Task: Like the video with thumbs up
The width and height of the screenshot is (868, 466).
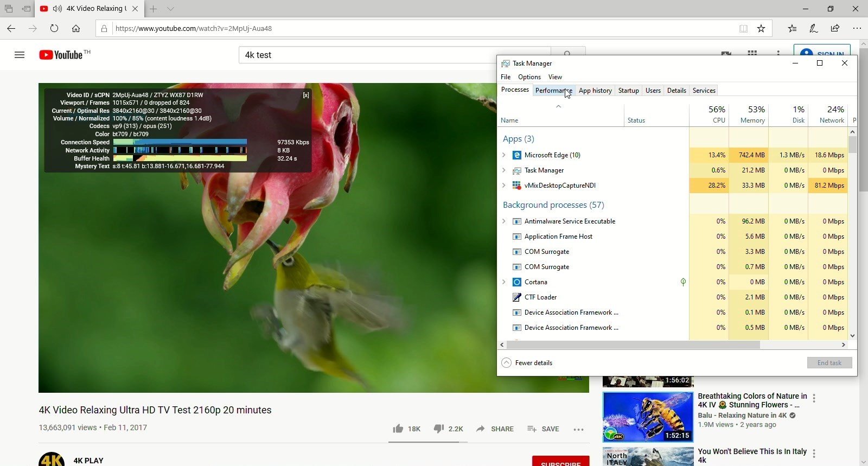Action: pyautogui.click(x=398, y=429)
